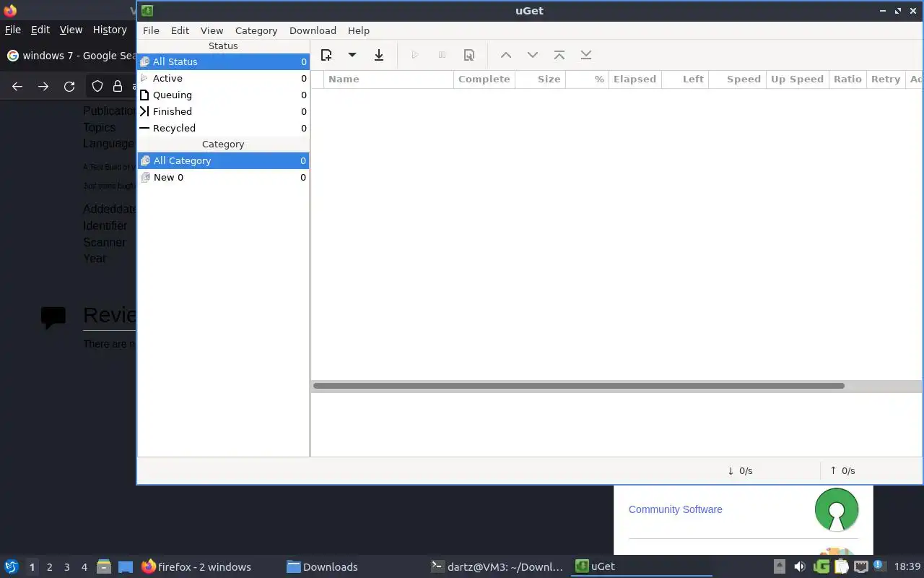This screenshot has width=924, height=578.
Task: Click the show desktop icon in taskbar
Action: [x=126, y=566]
